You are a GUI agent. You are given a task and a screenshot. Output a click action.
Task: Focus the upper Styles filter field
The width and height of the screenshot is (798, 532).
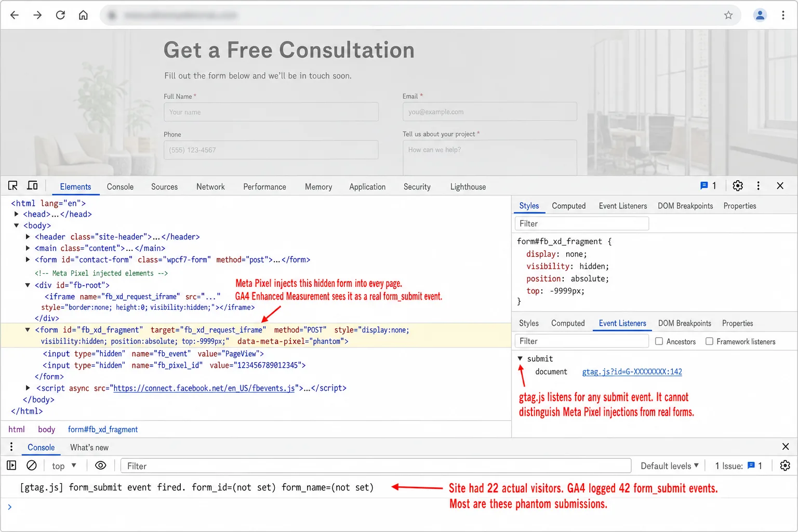click(x=582, y=223)
